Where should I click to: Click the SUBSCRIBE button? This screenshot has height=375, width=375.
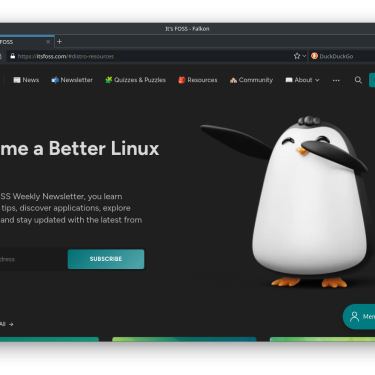(x=106, y=259)
